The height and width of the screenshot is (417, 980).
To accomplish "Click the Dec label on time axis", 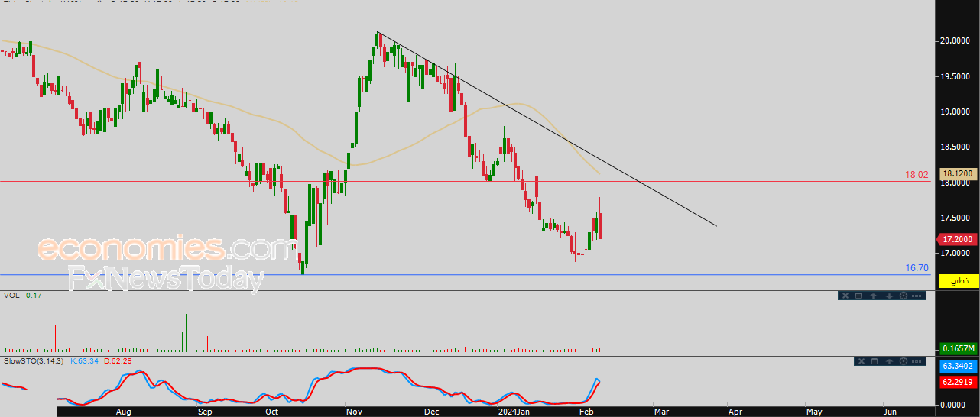I will click(433, 412).
